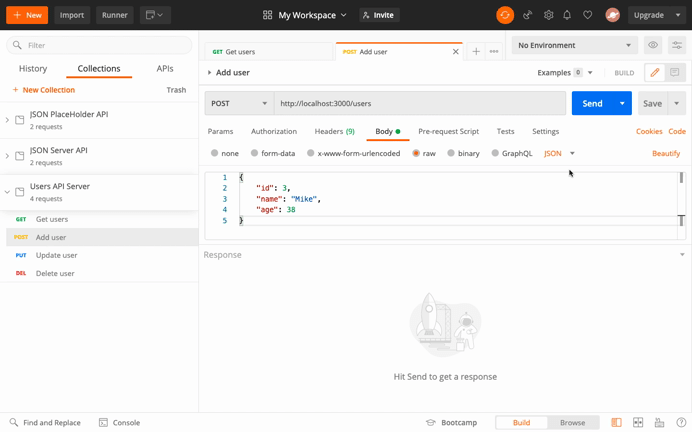Image resolution: width=692 pixels, height=432 pixels.
Task: Switch to two-pane view icon
Action: click(638, 422)
